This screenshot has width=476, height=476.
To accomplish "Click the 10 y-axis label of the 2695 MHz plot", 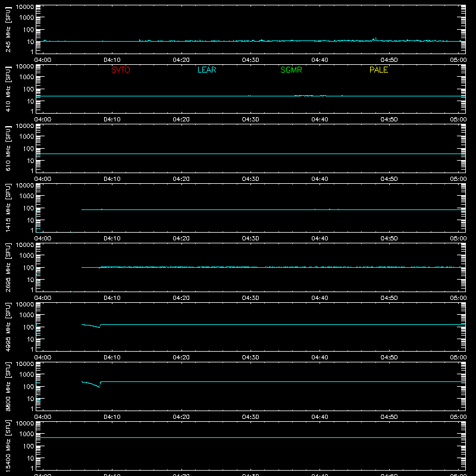I will pyautogui.click(x=30, y=280).
